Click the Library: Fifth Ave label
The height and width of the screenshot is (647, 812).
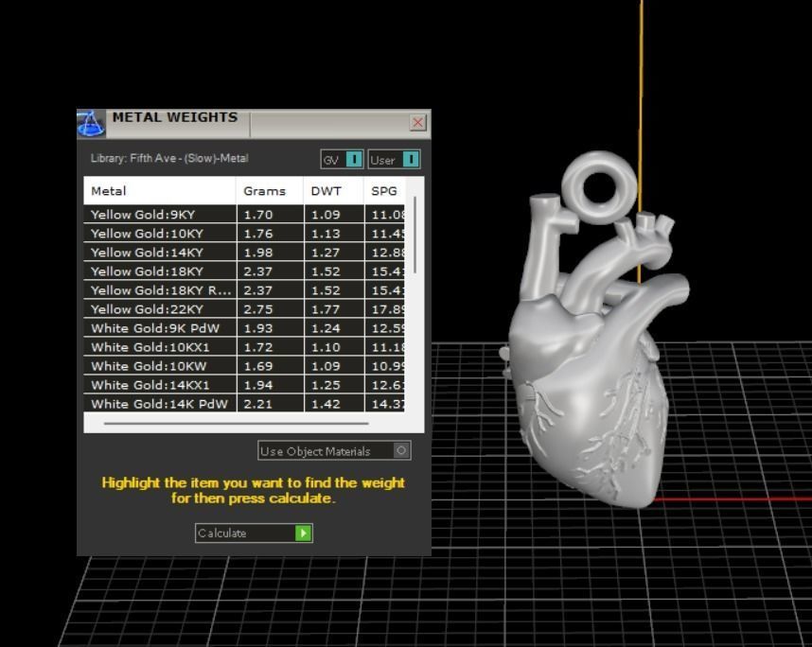click(x=169, y=158)
